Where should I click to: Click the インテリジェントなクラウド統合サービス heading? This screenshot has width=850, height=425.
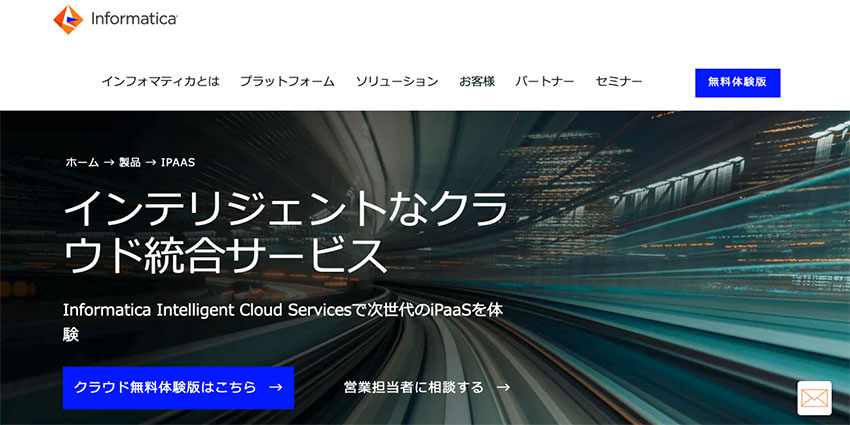(x=286, y=233)
